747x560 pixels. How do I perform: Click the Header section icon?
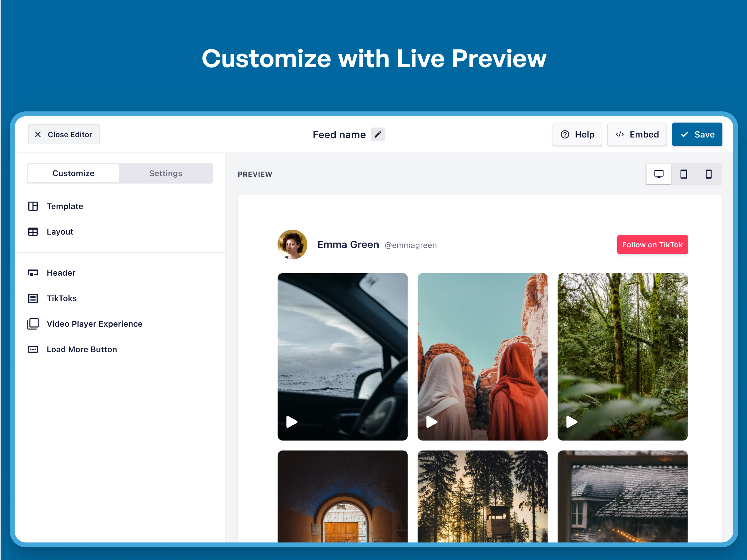click(x=33, y=273)
